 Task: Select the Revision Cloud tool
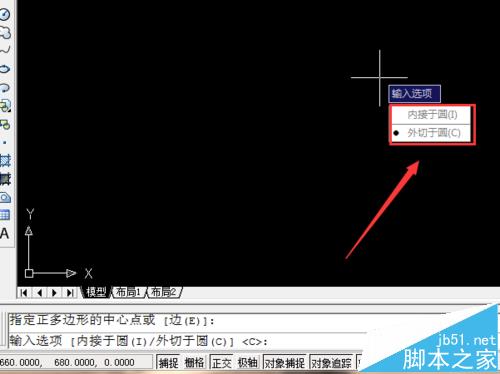click(5, 33)
